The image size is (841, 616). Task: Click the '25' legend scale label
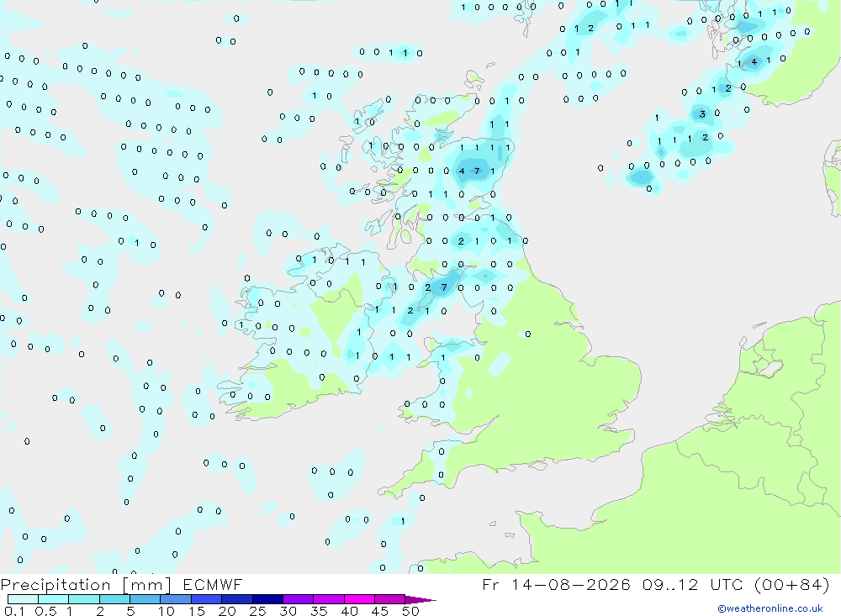tap(258, 611)
